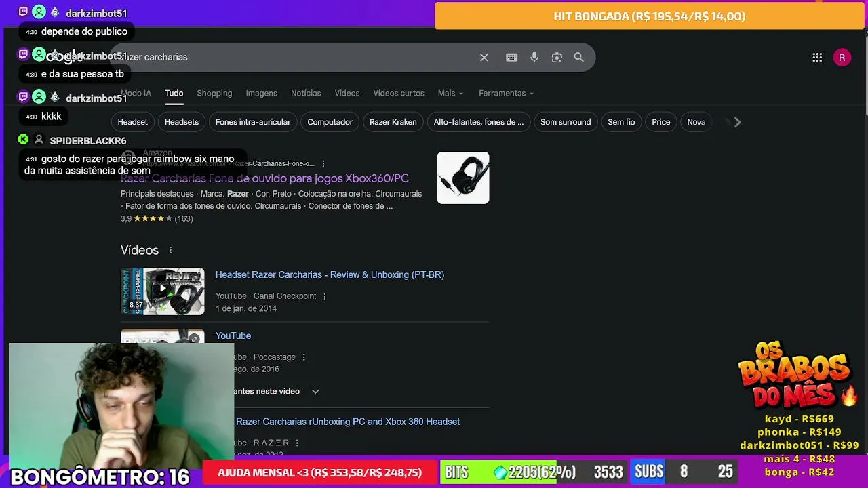This screenshot has height=488, width=868.
Task: Apply the Headsets filter chip
Action: pyautogui.click(x=182, y=122)
